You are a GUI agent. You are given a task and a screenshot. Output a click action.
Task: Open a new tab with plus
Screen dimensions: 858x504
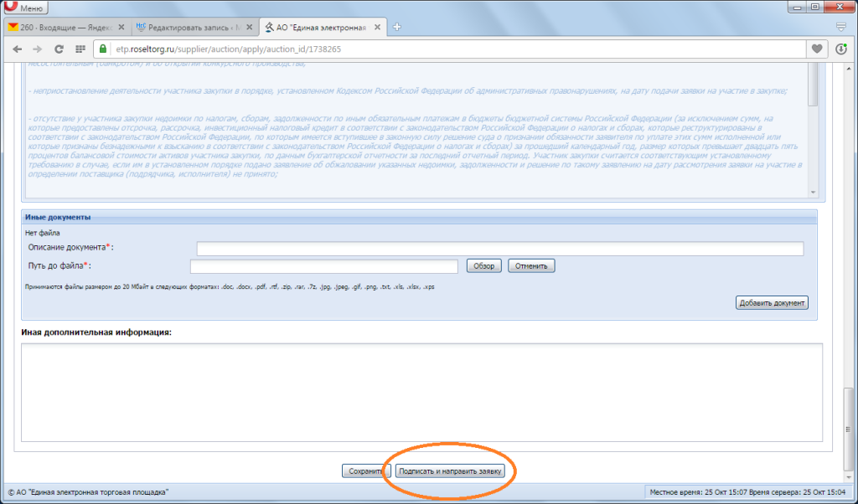pyautogui.click(x=397, y=27)
